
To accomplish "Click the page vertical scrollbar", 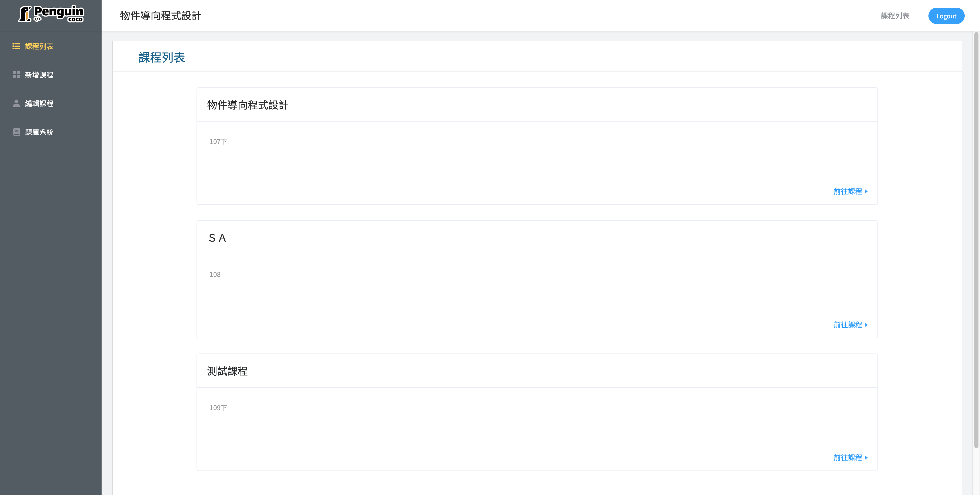I will tap(976, 240).
